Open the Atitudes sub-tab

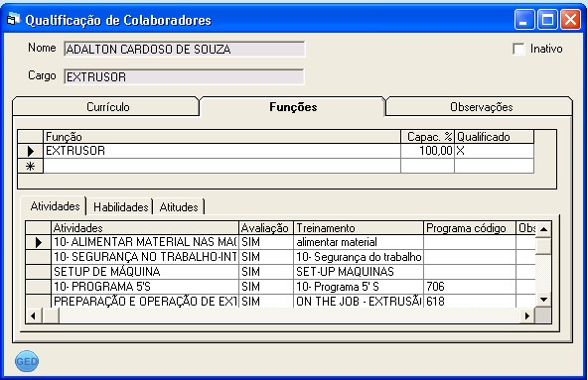(x=179, y=206)
